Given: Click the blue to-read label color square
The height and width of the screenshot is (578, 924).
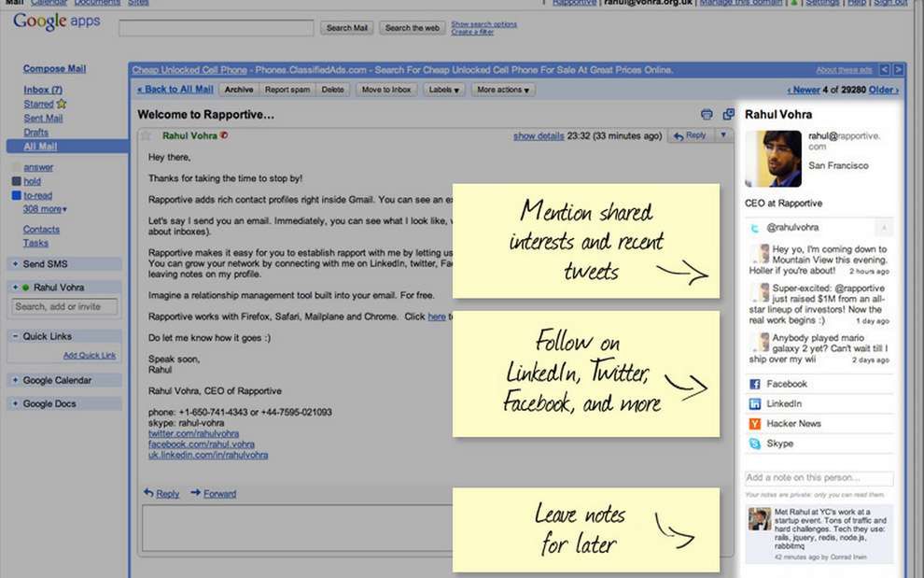Looking at the screenshot, I should pyautogui.click(x=17, y=195).
